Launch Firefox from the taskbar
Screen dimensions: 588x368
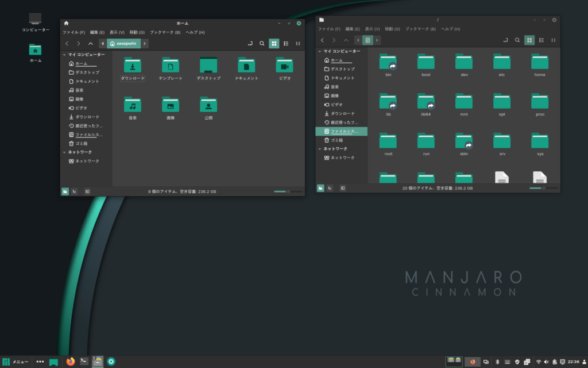[71, 362]
